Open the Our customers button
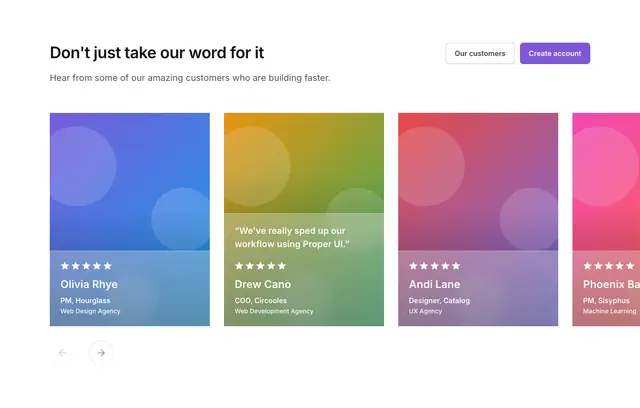The height and width of the screenshot is (408, 640). click(480, 53)
